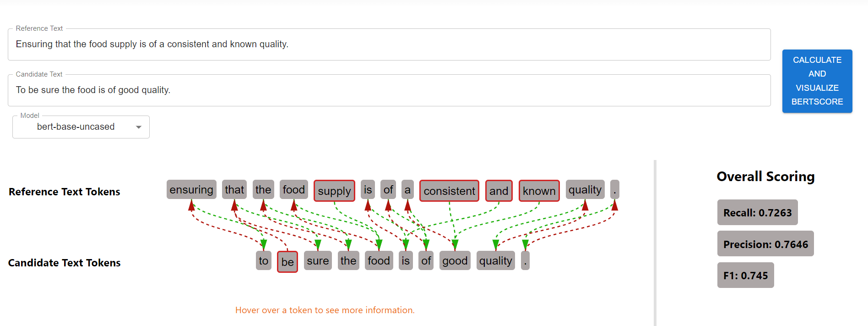
Task: Select the reference token 'supply'
Action: pos(334,191)
